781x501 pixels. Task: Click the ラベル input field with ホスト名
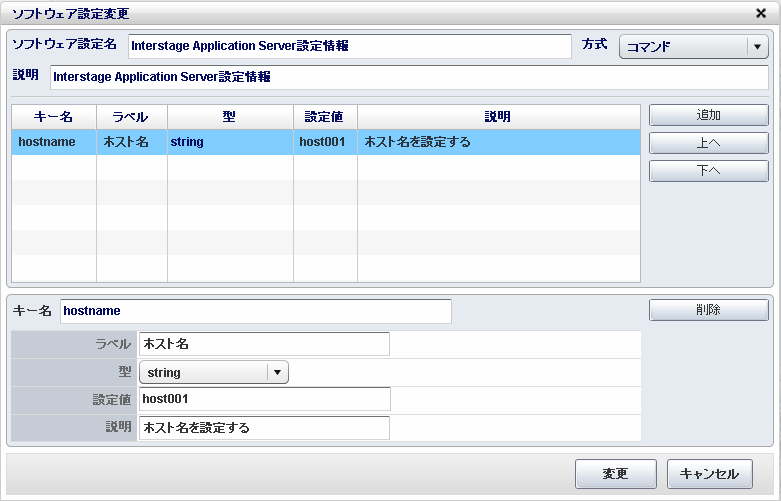pos(264,344)
